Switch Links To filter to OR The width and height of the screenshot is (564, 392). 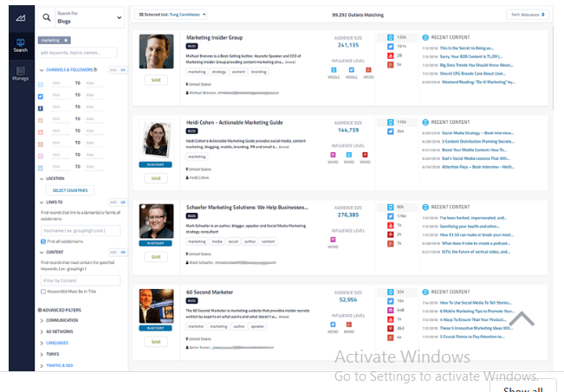(124, 202)
